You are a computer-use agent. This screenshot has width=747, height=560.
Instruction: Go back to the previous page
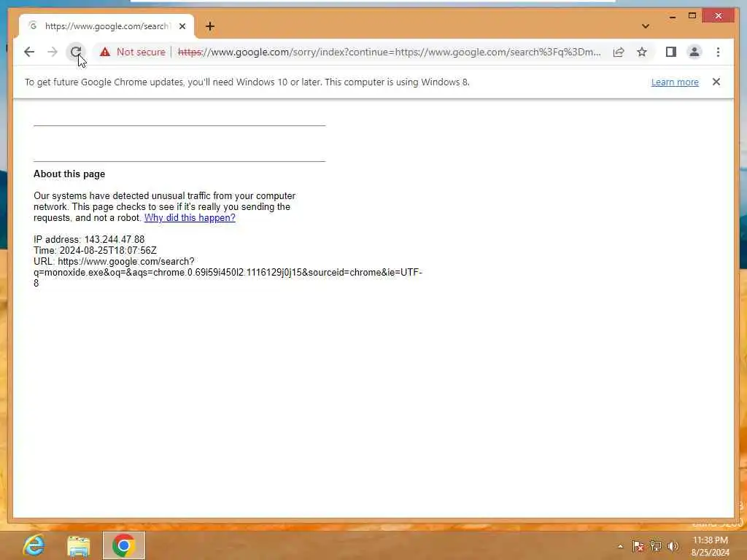tap(29, 52)
